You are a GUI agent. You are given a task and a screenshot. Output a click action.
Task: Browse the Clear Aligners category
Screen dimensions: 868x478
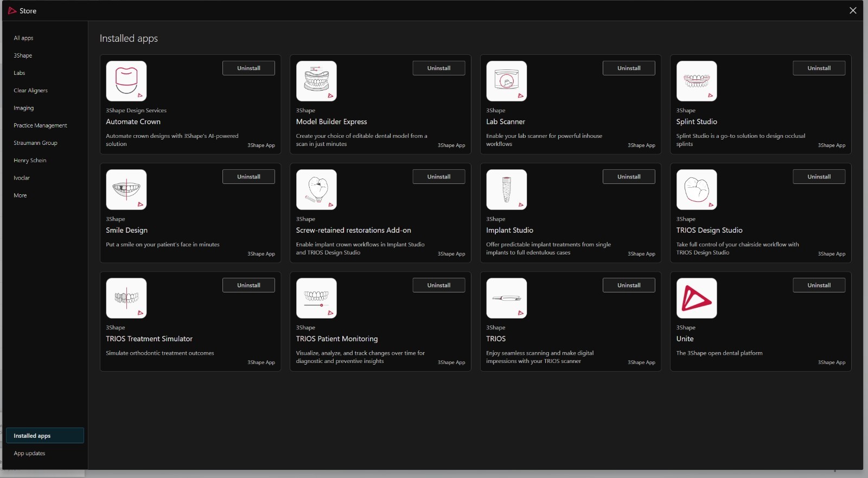[30, 91]
